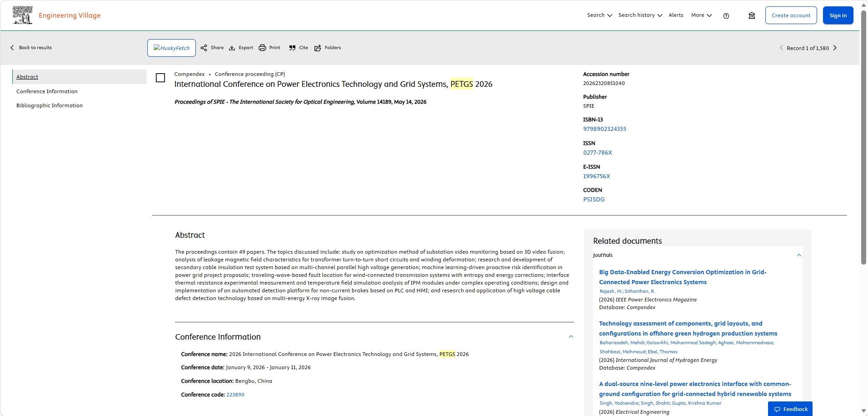Viewport: 868px width, 416px height.
Task: Select Conference Information in side navigation
Action: pyautogui.click(x=47, y=91)
